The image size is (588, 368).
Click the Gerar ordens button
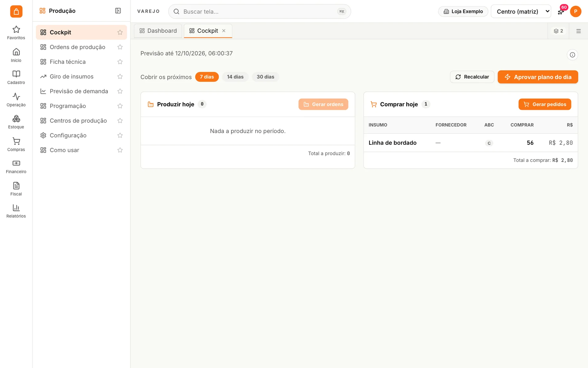323,104
